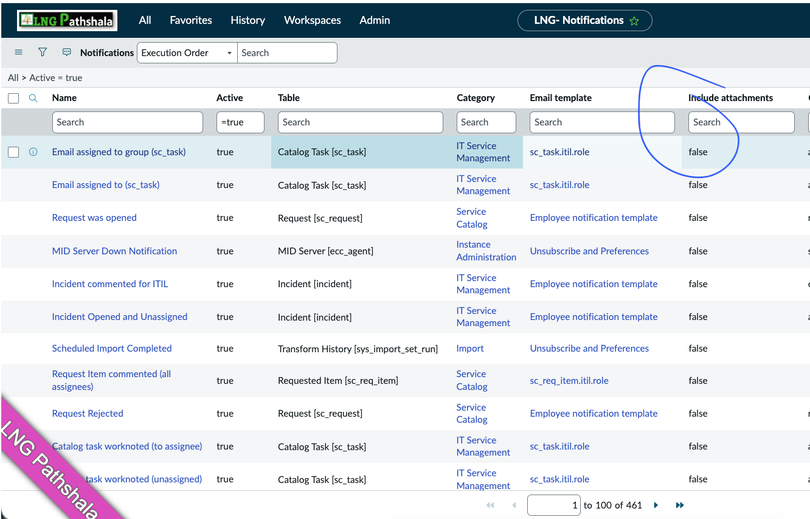Viewport: 810px width, 519px height.
Task: Open the Admin menu
Action: pos(375,20)
